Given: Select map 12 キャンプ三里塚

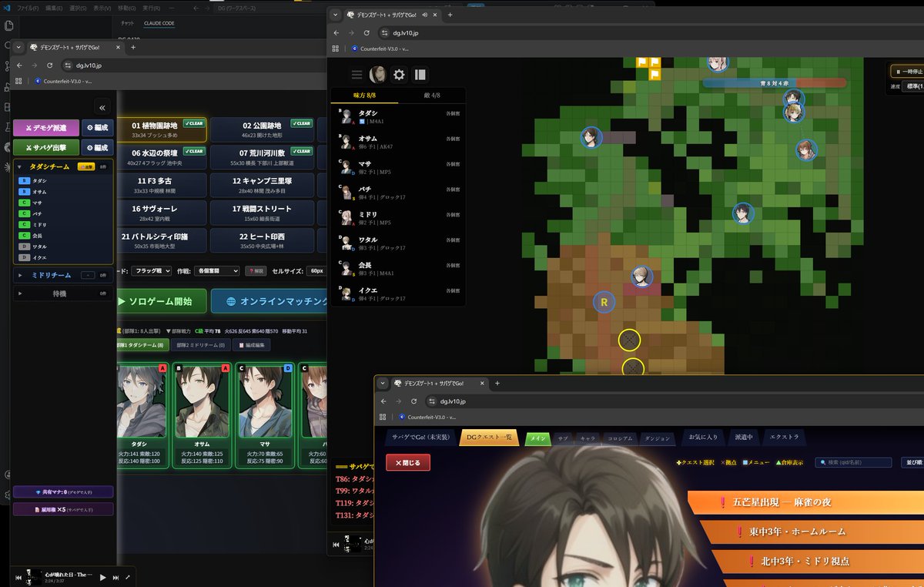Looking at the screenshot, I should pyautogui.click(x=262, y=185).
